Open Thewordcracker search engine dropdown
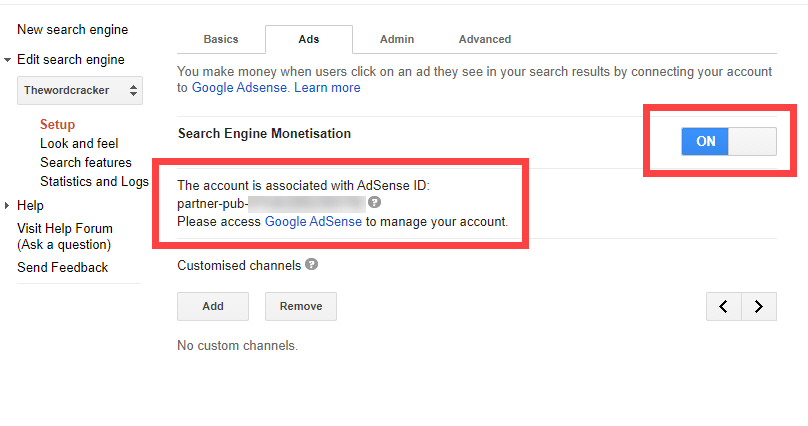 (x=80, y=91)
